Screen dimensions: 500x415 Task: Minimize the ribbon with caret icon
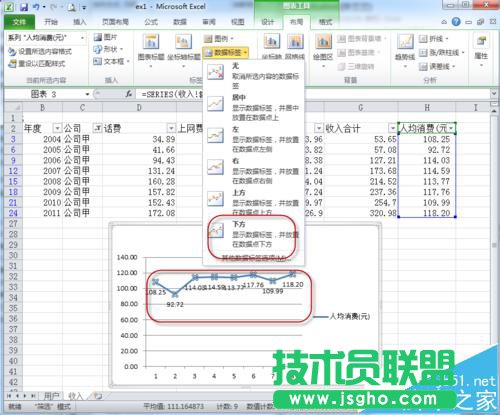point(444,22)
